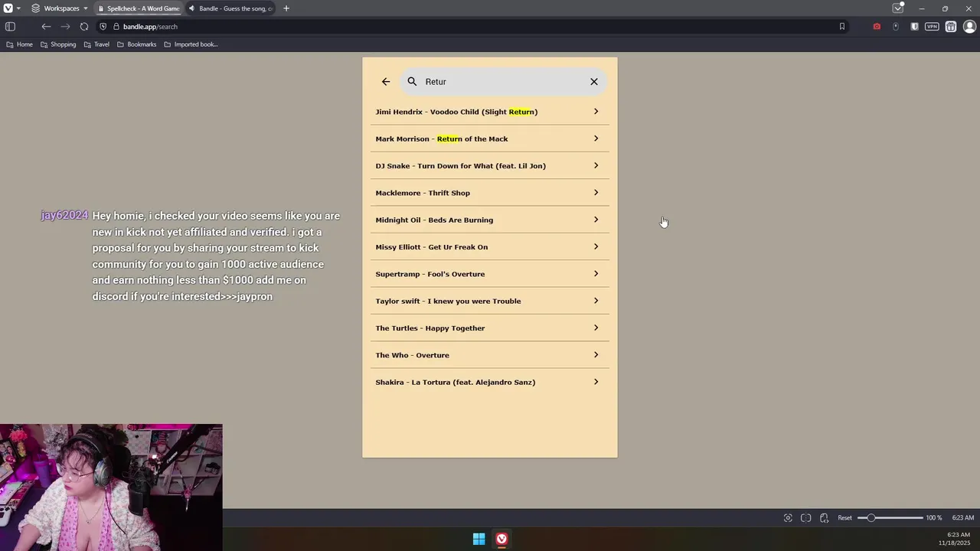Select Supertramp - Fool's Overture
Screen dimensions: 980x551
tap(490, 274)
